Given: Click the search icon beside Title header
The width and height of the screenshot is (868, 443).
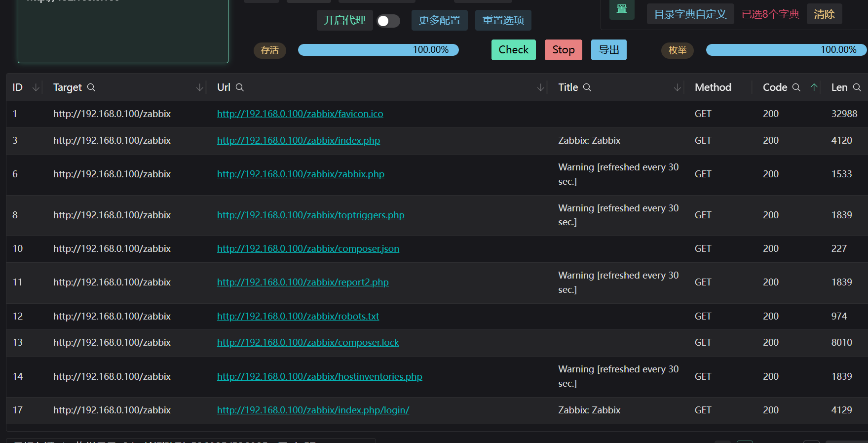Looking at the screenshot, I should coord(587,87).
